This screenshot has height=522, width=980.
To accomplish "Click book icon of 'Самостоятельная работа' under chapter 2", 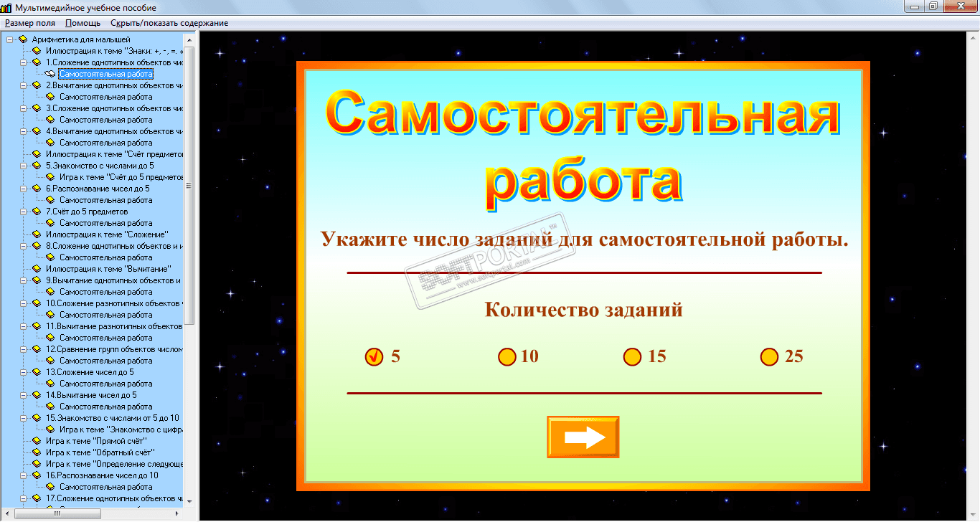I will click(50, 97).
